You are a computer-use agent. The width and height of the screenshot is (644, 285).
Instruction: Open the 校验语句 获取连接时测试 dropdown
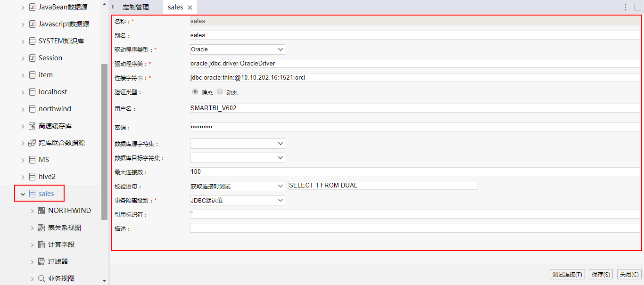237,186
